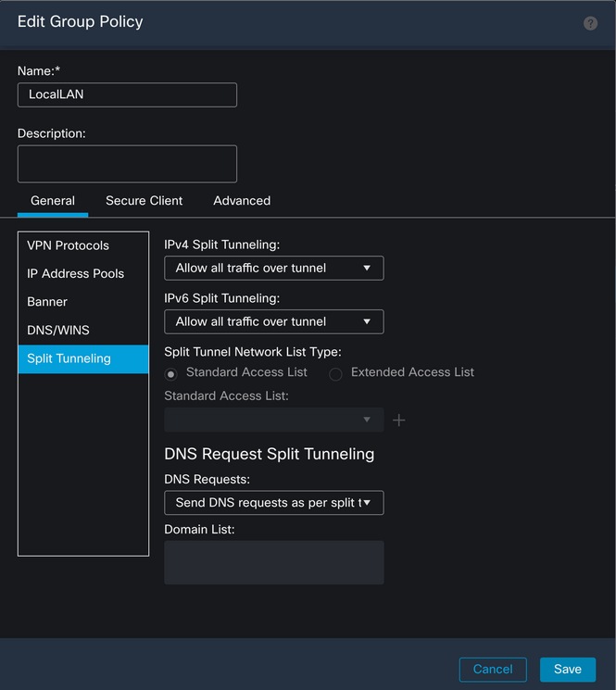Open the IP Address Pools section
Viewport: 616px width, 690px height.
(x=75, y=274)
